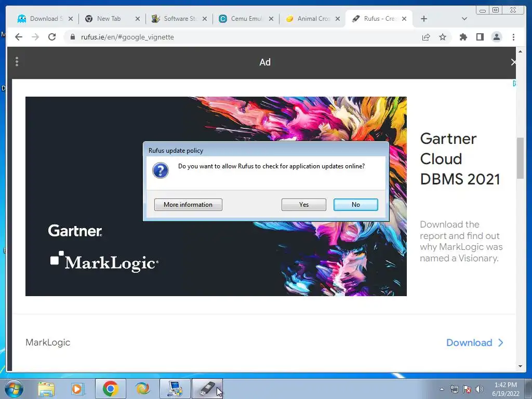This screenshot has width=532, height=399.
Task: Expand the tab search dropdown
Action: (464, 19)
